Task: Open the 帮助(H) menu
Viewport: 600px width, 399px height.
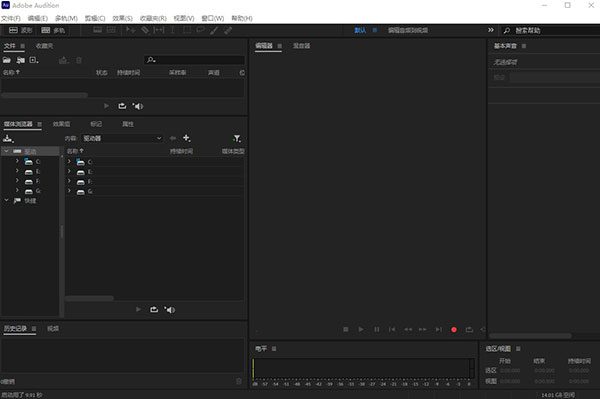Action: [242, 18]
